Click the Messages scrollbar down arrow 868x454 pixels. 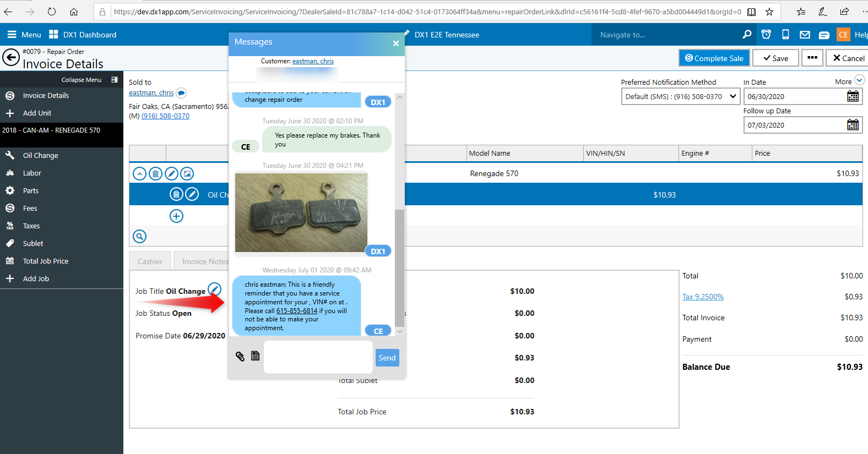(400, 331)
